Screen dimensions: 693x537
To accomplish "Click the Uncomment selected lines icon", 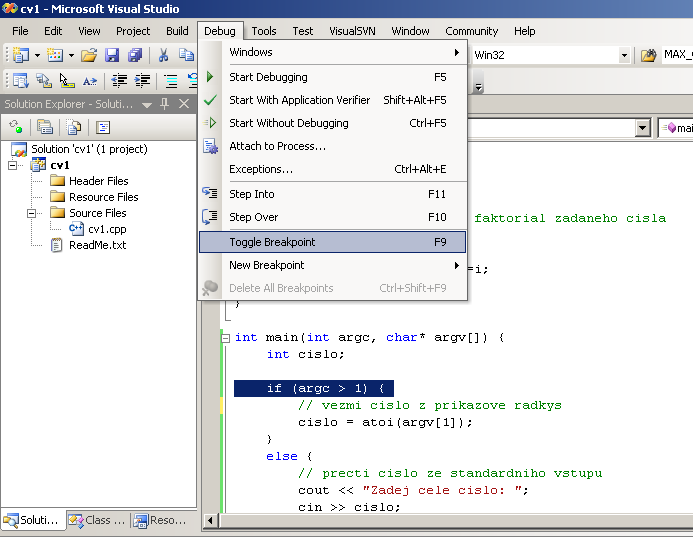I will [192, 81].
